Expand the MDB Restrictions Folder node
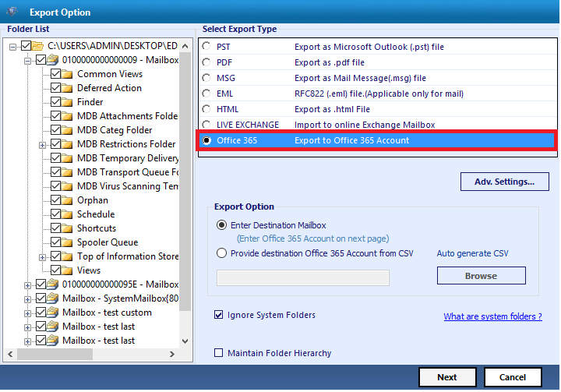 point(42,146)
